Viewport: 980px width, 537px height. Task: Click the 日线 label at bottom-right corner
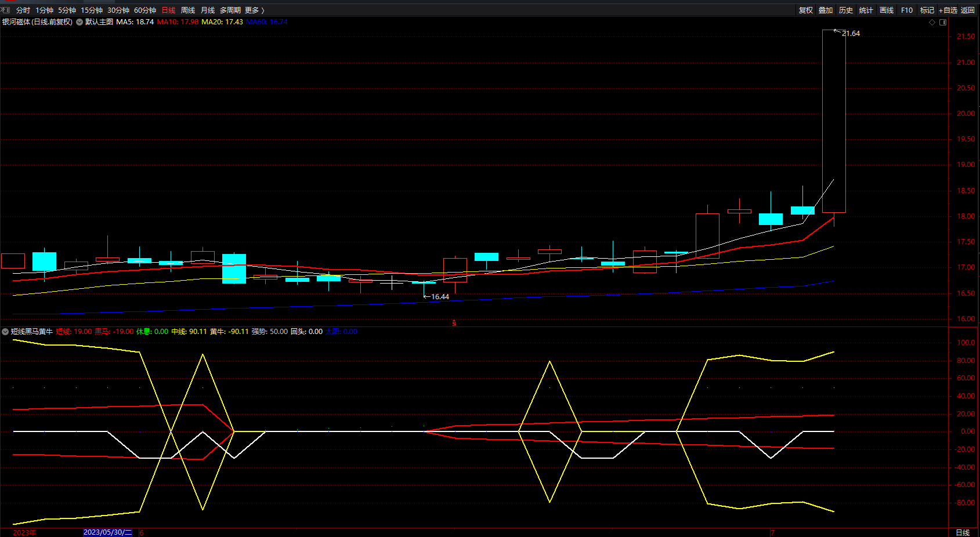point(963,532)
